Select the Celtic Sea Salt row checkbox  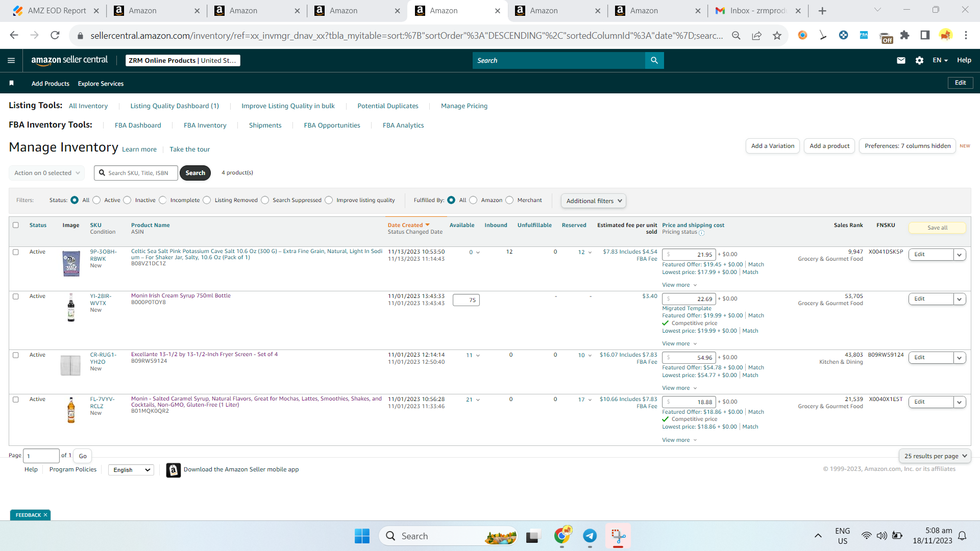(x=16, y=252)
